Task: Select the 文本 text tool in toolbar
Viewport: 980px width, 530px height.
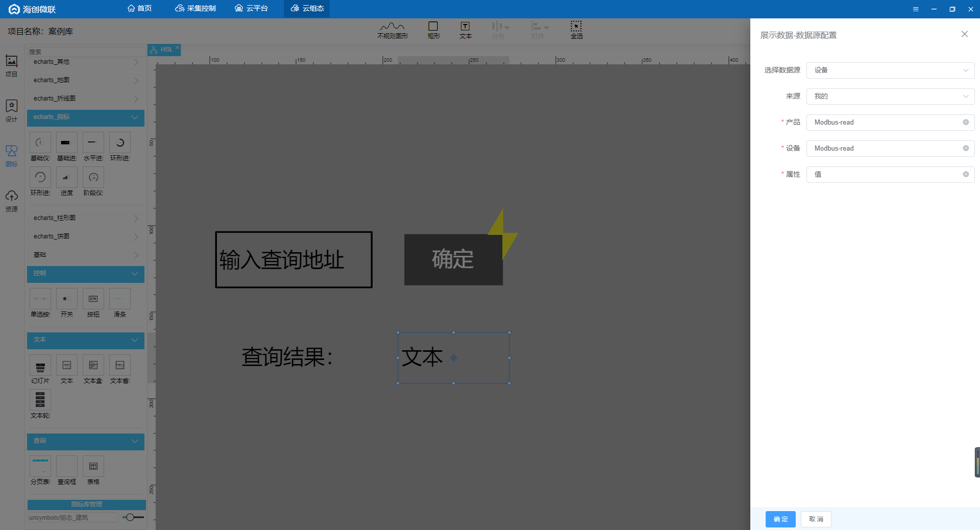Action: click(465, 30)
